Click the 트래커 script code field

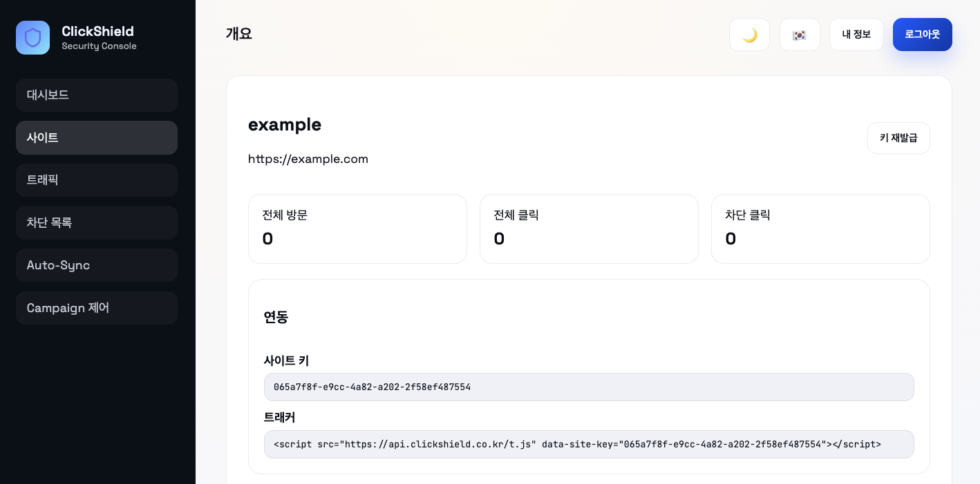point(589,445)
